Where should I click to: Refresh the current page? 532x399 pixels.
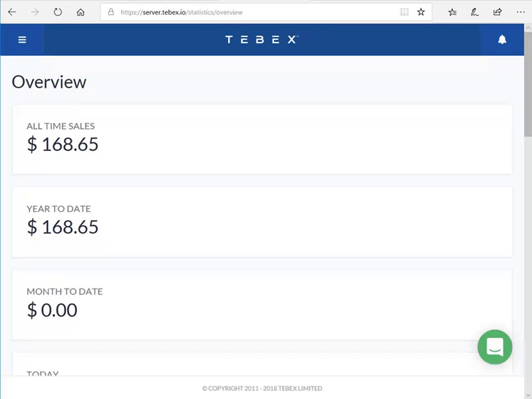(x=58, y=12)
